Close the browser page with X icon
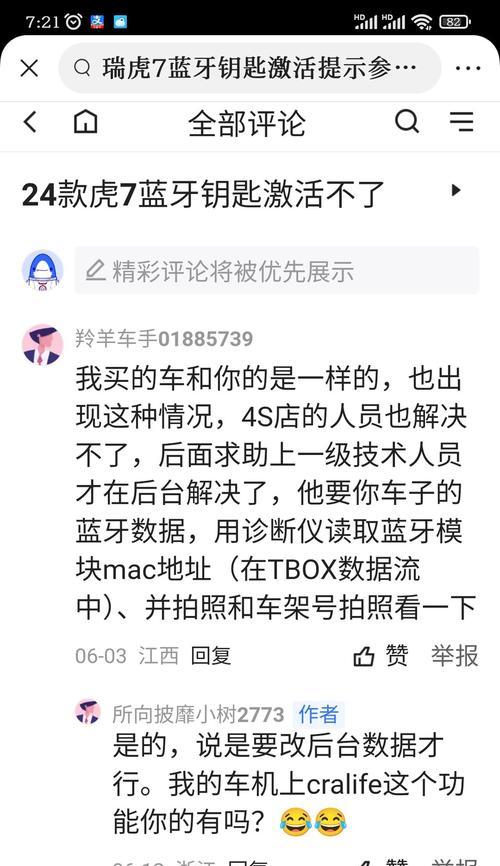500x866 pixels. 29,68
